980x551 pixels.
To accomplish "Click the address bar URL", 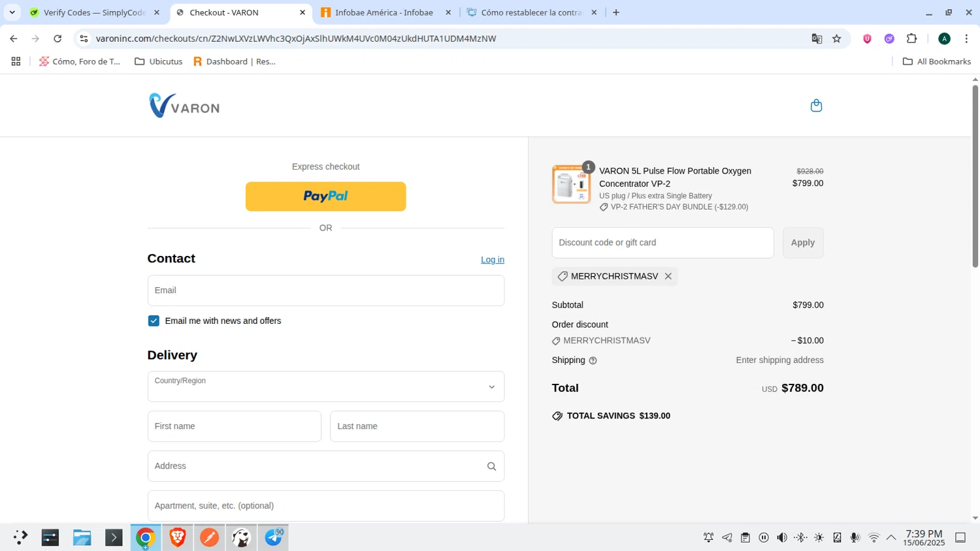I will [296, 39].
